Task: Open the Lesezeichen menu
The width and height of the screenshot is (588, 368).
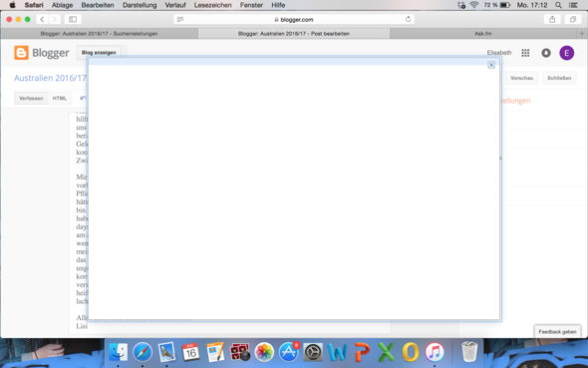Action: [x=212, y=5]
